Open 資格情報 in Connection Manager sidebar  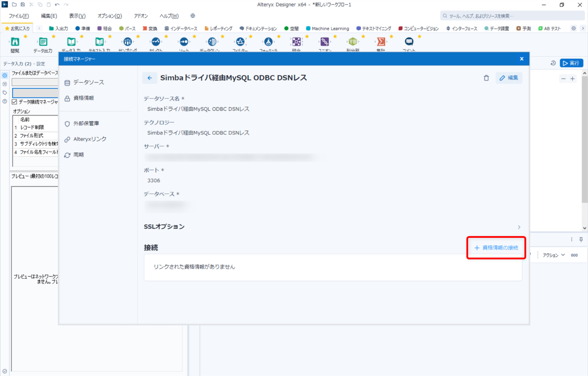tap(79, 98)
